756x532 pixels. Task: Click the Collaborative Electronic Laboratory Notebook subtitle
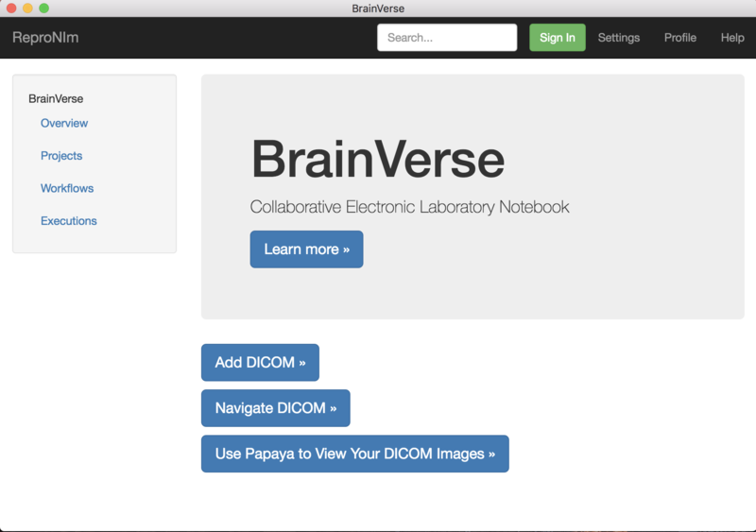pyautogui.click(x=409, y=207)
